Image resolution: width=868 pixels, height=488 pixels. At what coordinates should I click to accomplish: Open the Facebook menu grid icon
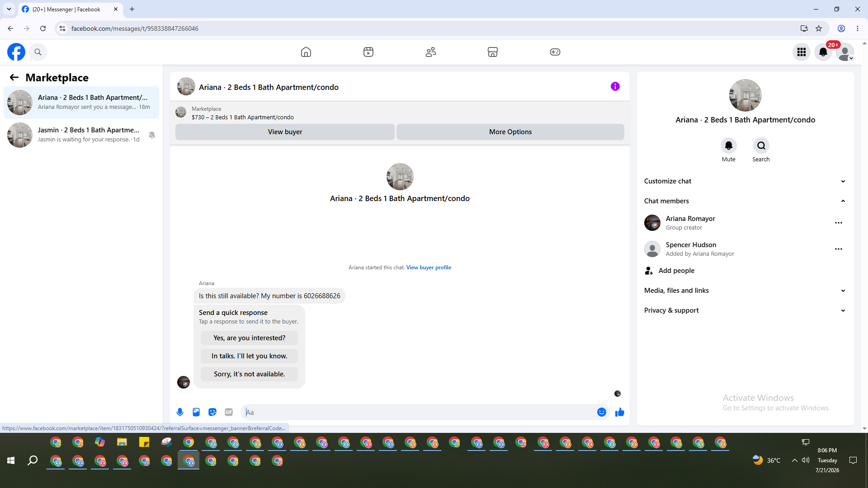pyautogui.click(x=802, y=52)
